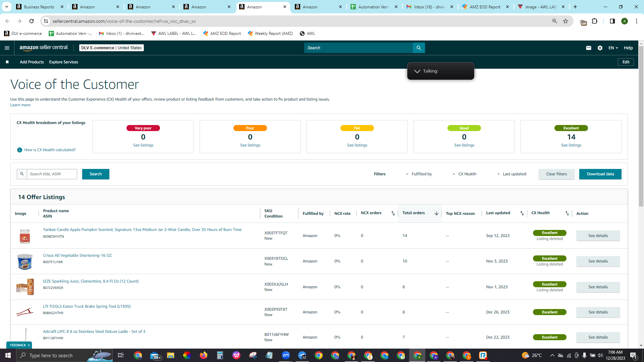Click the browser address bar URL
The height and width of the screenshot is (362, 644).
tap(124, 21)
